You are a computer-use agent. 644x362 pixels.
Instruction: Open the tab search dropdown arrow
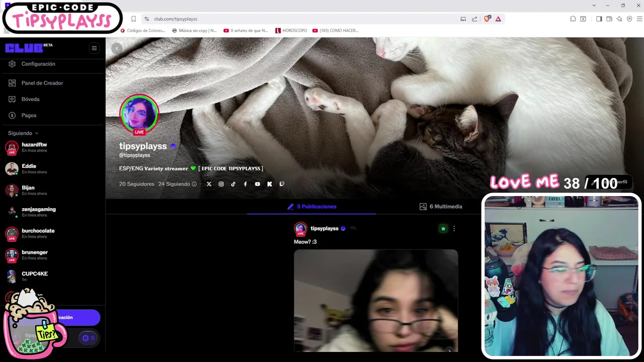pyautogui.click(x=594, y=6)
